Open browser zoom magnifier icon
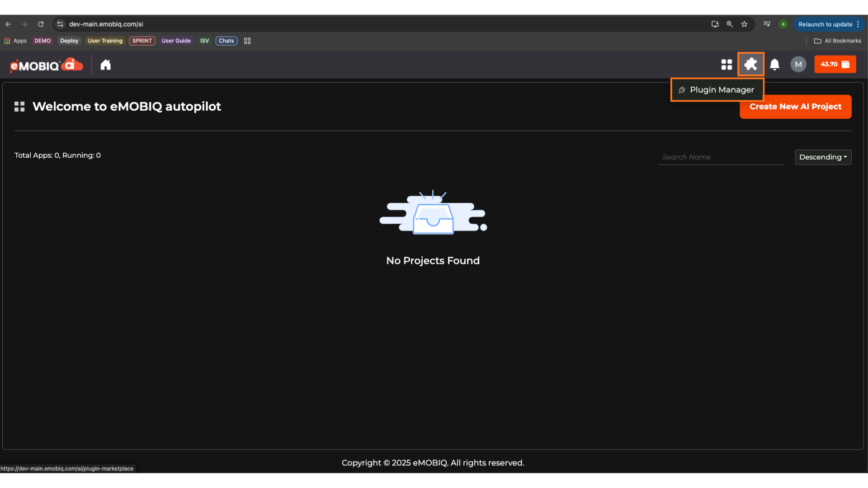 coord(729,24)
